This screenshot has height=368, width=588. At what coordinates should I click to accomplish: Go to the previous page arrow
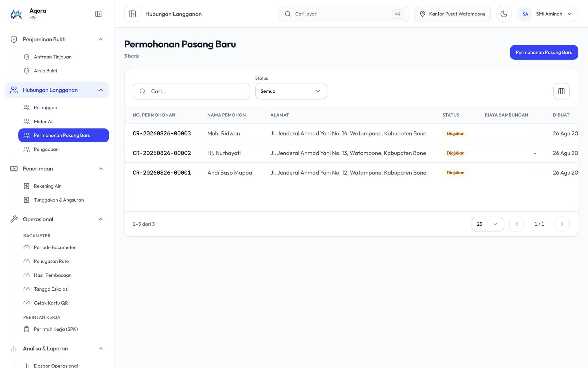[x=517, y=224]
